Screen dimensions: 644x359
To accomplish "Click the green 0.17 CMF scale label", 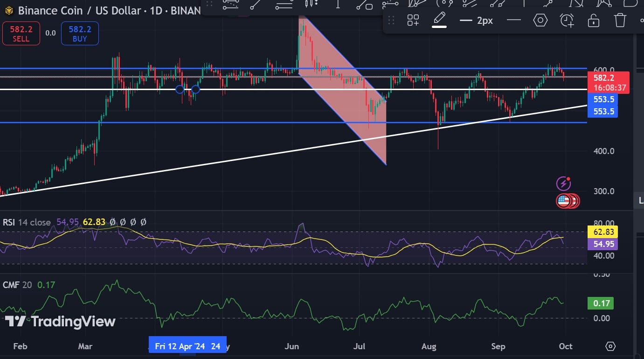I will click(602, 303).
